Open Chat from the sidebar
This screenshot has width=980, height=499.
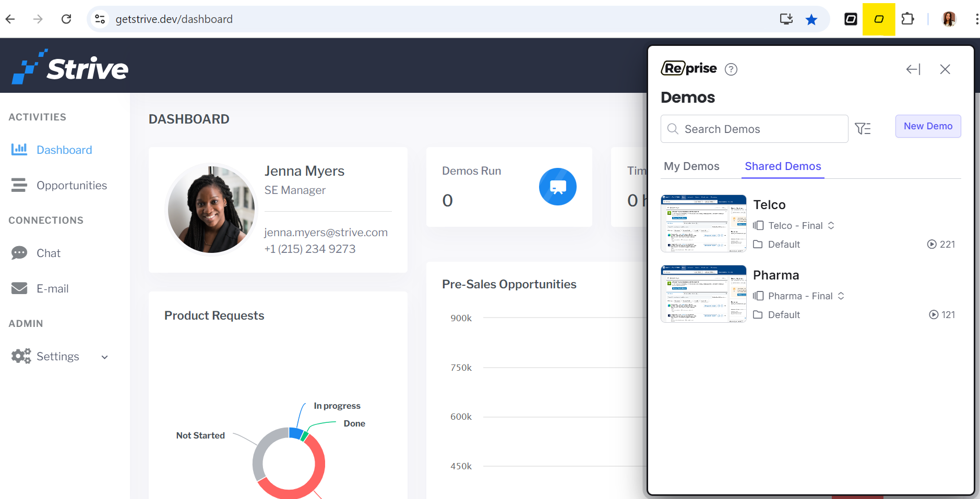click(49, 253)
